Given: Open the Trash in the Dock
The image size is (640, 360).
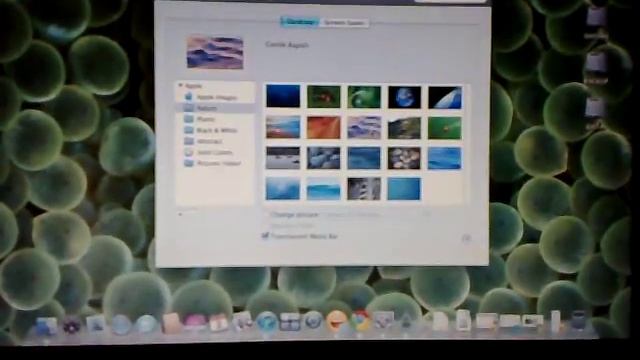Looking at the screenshot, I should tap(578, 320).
